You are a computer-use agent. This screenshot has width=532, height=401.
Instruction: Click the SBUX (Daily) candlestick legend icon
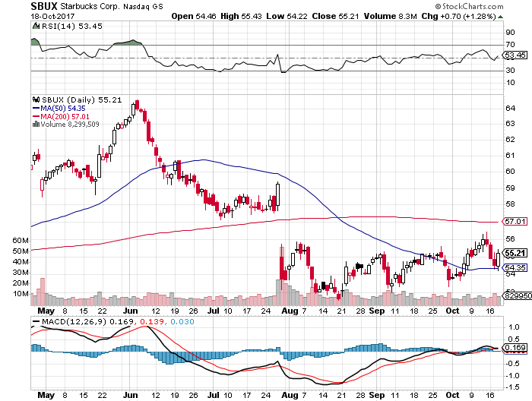click(x=34, y=99)
